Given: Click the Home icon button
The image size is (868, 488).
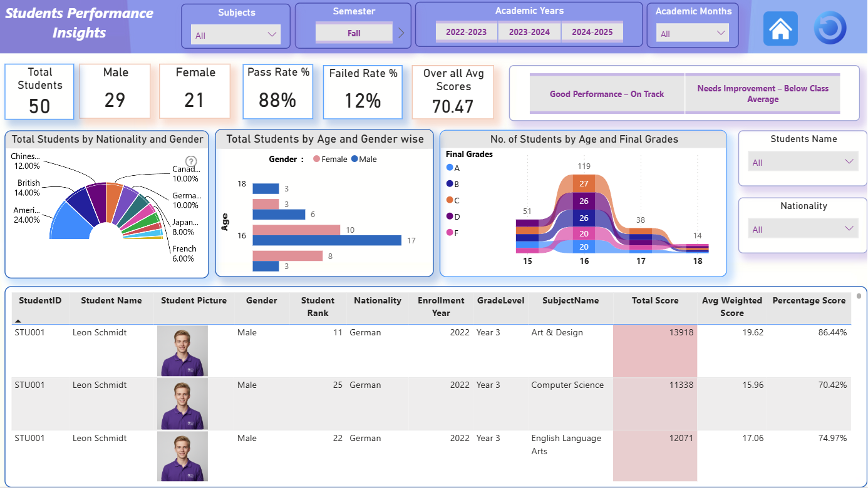Looking at the screenshot, I should click(x=780, y=28).
